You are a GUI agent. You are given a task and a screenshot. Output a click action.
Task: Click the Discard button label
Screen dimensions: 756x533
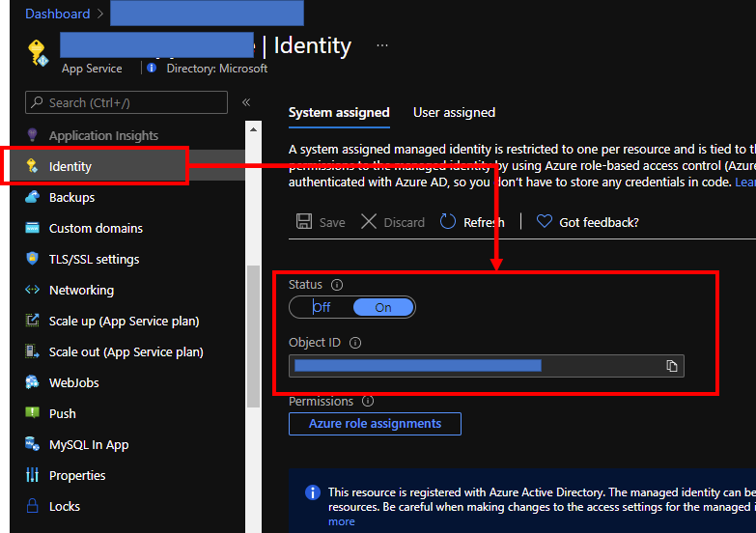coord(404,222)
